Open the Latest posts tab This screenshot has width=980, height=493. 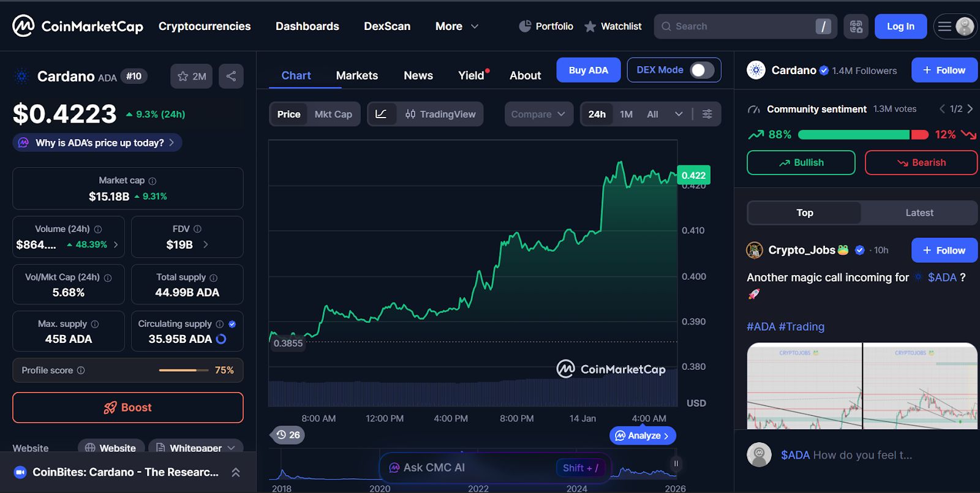(919, 213)
